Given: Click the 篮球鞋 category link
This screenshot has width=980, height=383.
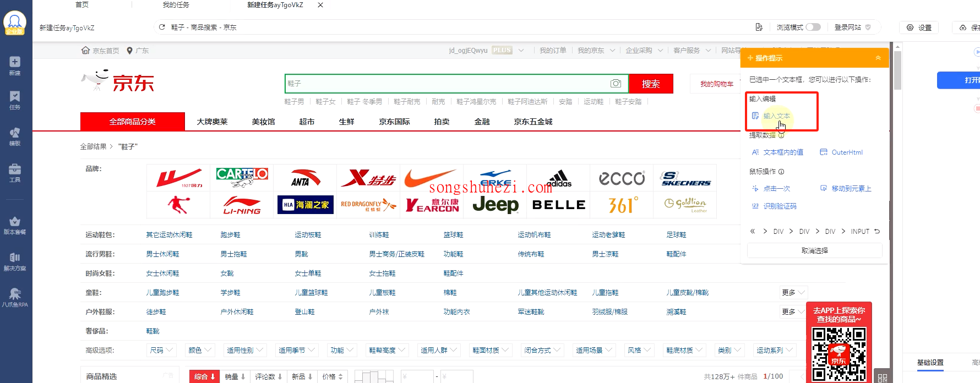Looking at the screenshot, I should 453,235.
